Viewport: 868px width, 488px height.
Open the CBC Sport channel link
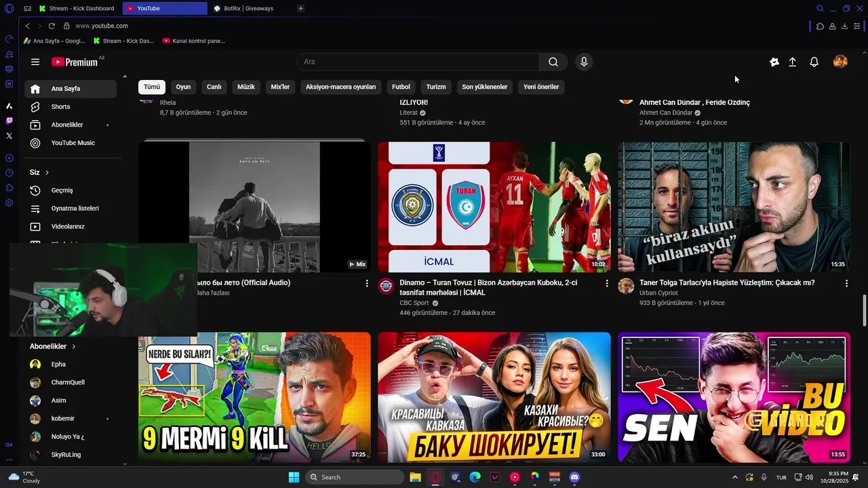tap(414, 303)
